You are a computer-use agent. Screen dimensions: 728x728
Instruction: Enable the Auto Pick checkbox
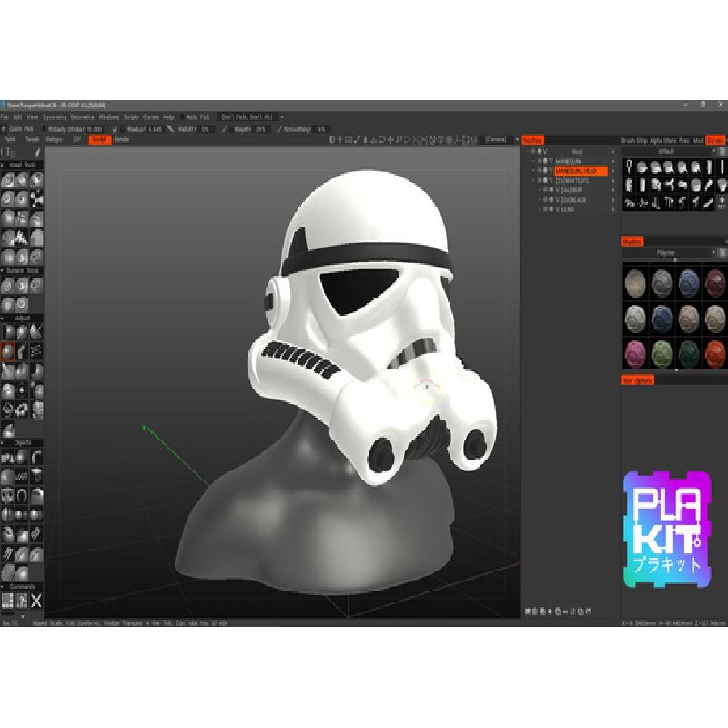(x=182, y=117)
